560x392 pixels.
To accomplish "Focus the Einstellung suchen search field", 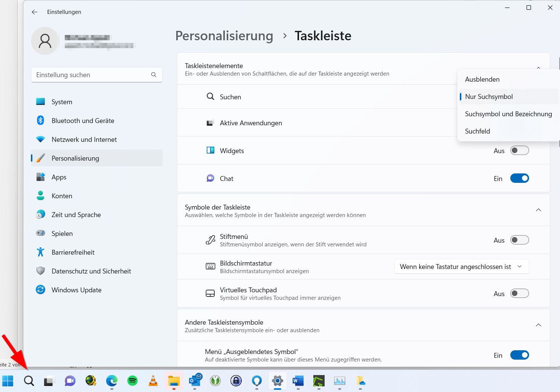I will (97, 75).
